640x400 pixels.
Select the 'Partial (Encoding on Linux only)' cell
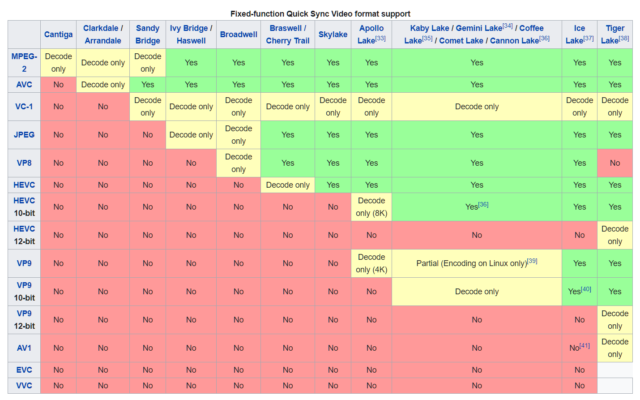click(x=477, y=263)
